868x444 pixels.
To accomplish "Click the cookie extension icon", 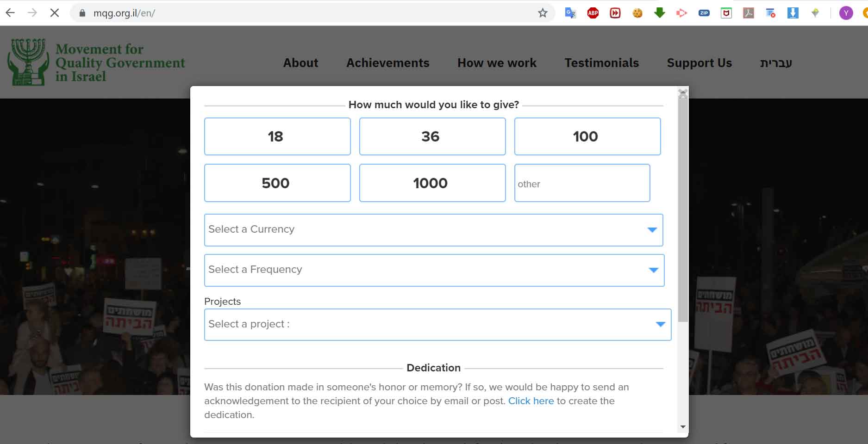I will [x=637, y=13].
